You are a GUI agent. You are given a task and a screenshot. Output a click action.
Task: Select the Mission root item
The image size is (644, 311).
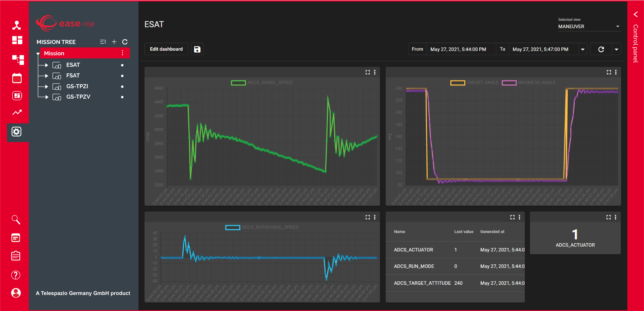(85, 53)
